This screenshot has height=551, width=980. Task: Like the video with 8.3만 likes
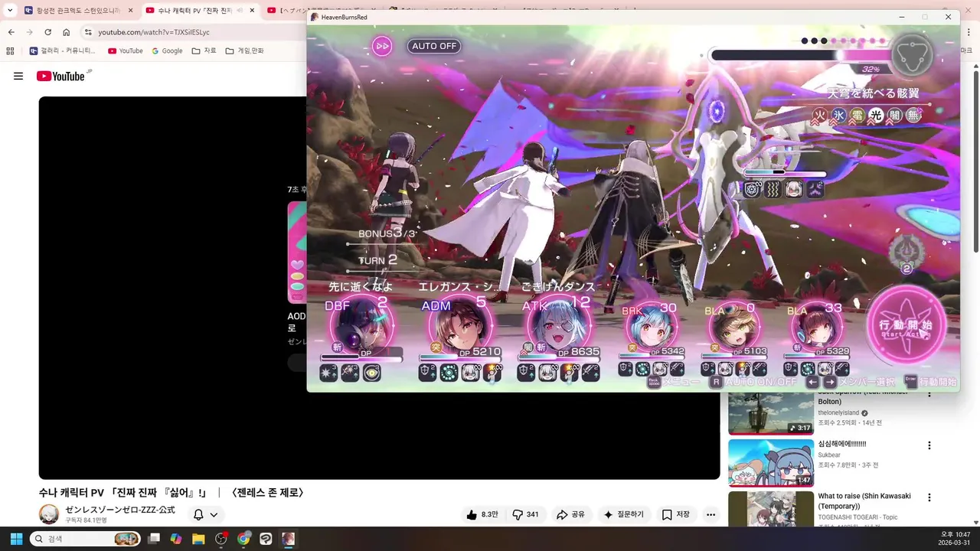pos(482,514)
